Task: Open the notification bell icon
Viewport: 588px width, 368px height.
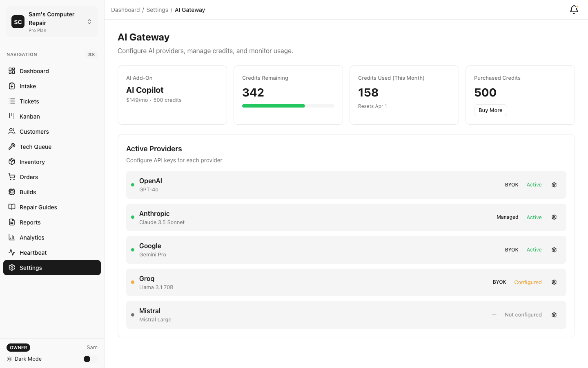Action: [x=574, y=9]
